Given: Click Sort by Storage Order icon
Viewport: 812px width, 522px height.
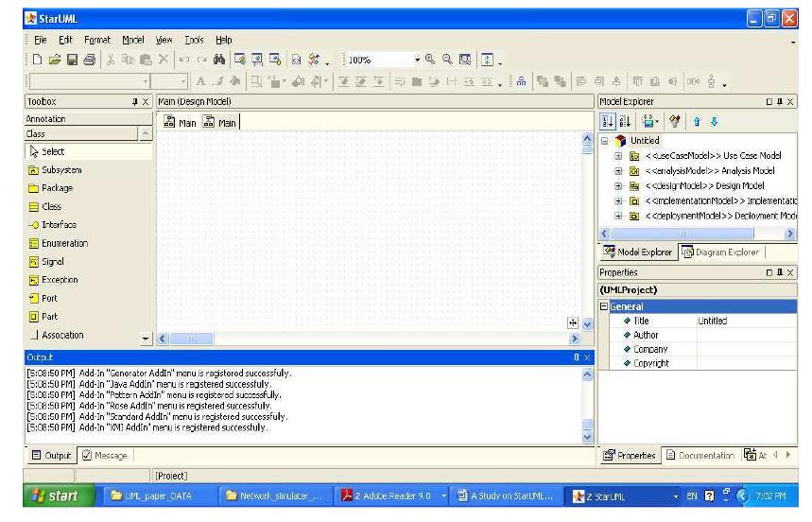Looking at the screenshot, I should (608, 122).
